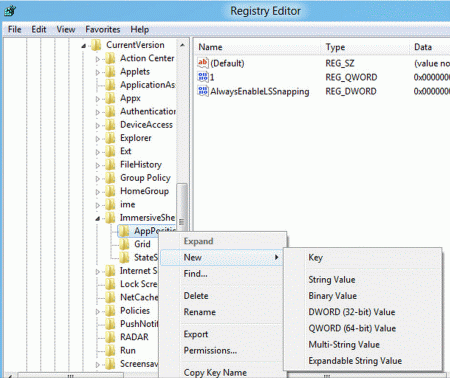
Task: Click the ime folder icon
Action: point(110,204)
